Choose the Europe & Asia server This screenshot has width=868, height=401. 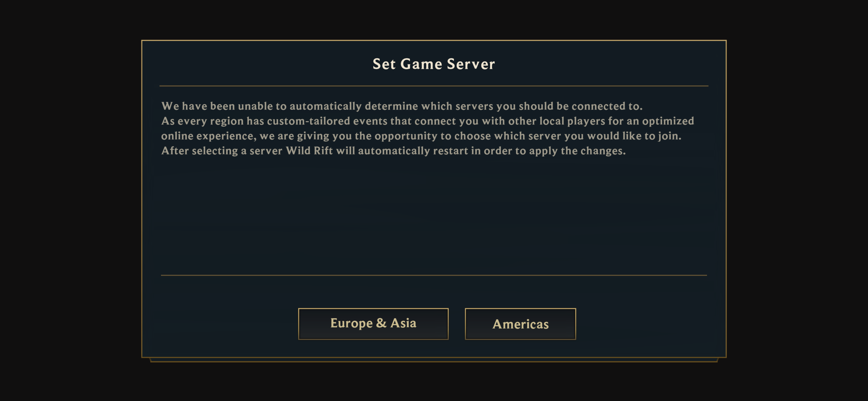(x=373, y=324)
